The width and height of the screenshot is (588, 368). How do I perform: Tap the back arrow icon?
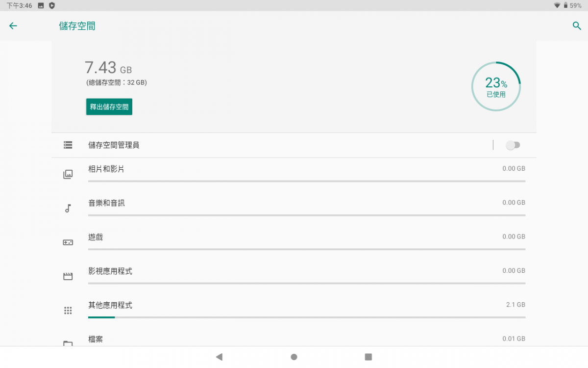coord(13,26)
